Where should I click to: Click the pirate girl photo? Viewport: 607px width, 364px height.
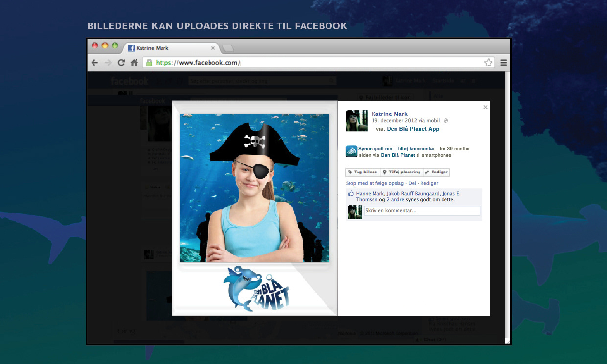coord(255,188)
